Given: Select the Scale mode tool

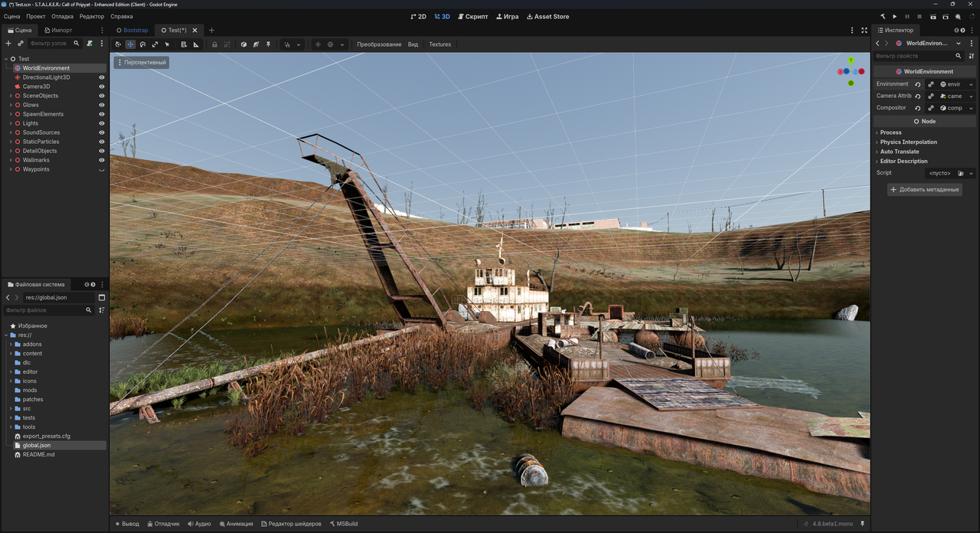Looking at the screenshot, I should point(155,44).
